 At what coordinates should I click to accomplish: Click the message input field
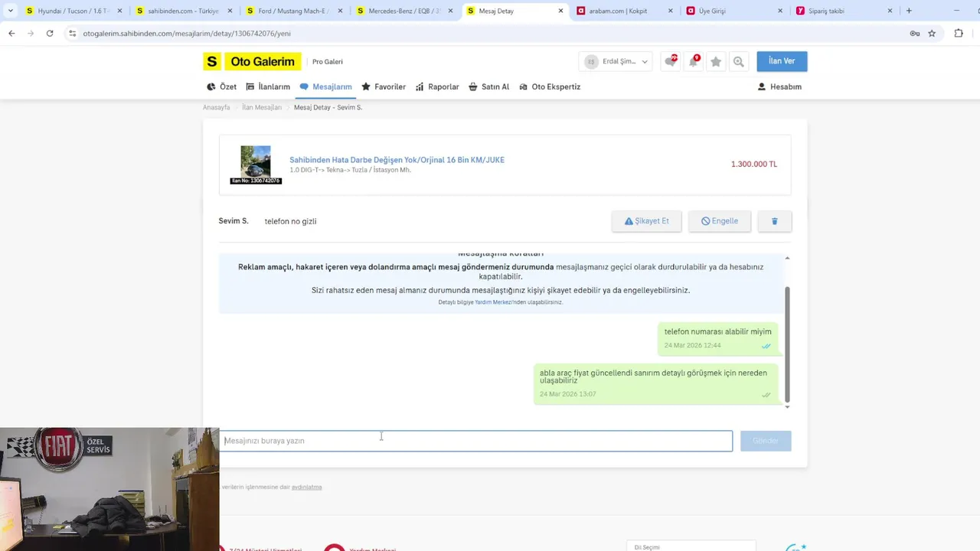click(476, 441)
